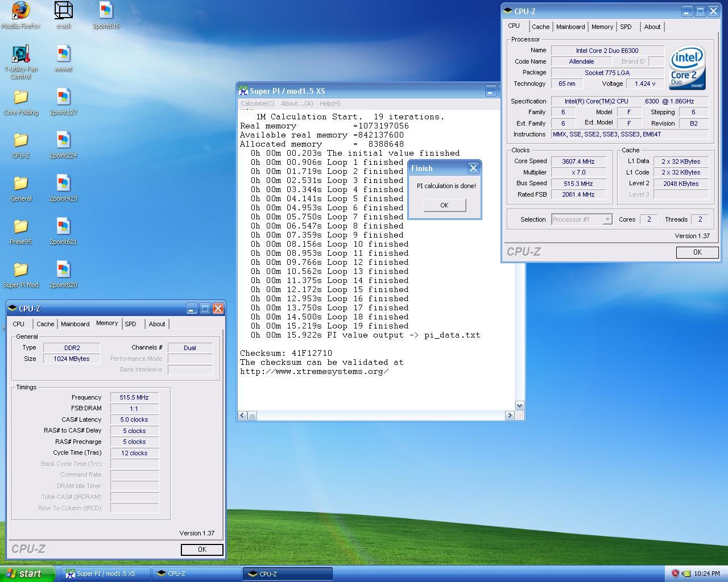Open the CPU-Z desktop folder
The image size is (728, 582).
point(21,145)
